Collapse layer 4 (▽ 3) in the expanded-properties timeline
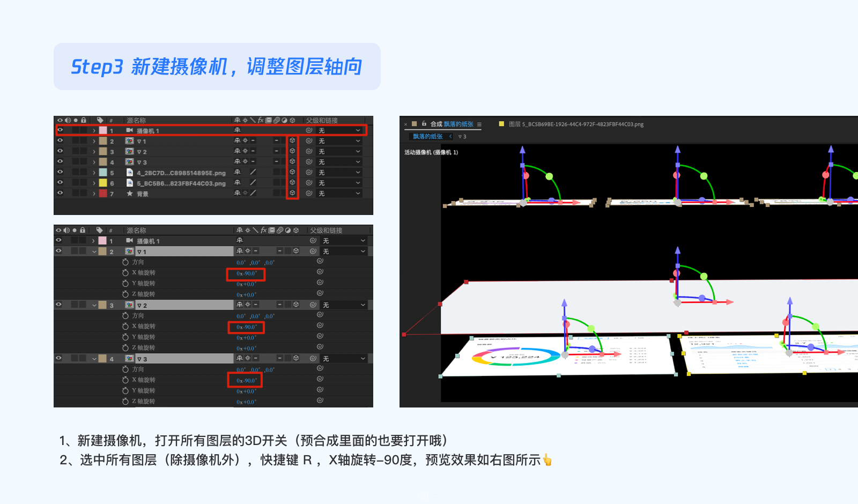The width and height of the screenshot is (858, 504). [x=94, y=359]
